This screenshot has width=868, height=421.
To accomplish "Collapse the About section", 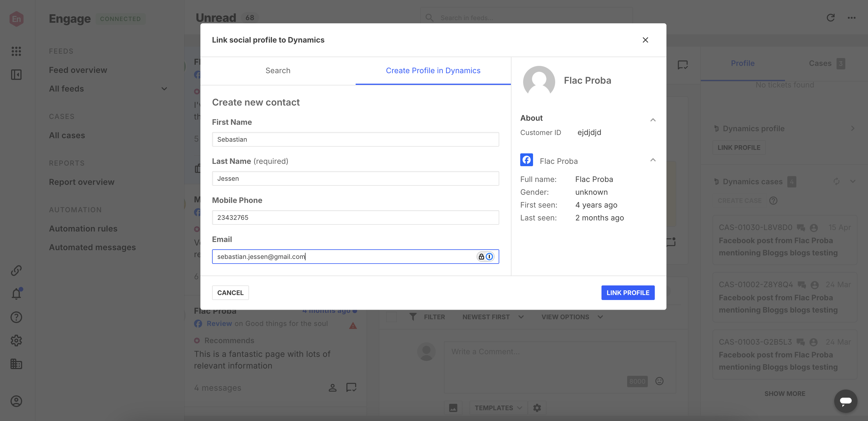I will tap(653, 120).
